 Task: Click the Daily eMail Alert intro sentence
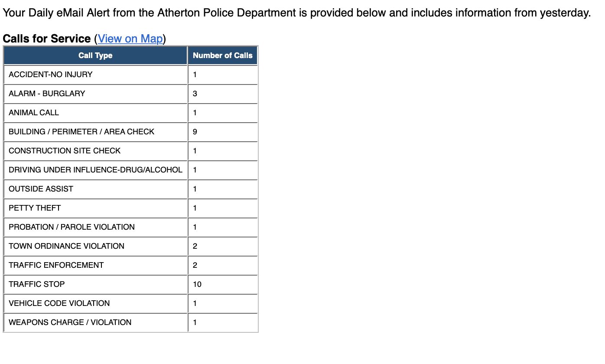point(296,13)
